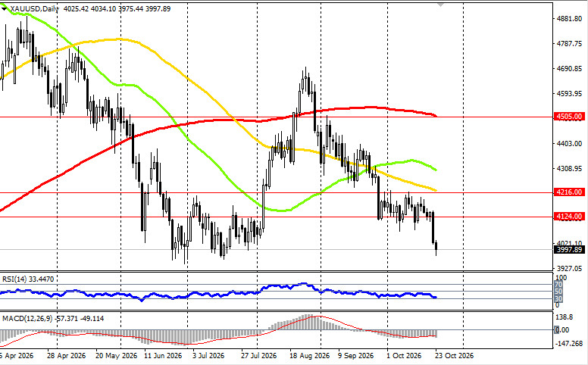
Task: Click price scale value 4308.95
Action: (x=570, y=169)
